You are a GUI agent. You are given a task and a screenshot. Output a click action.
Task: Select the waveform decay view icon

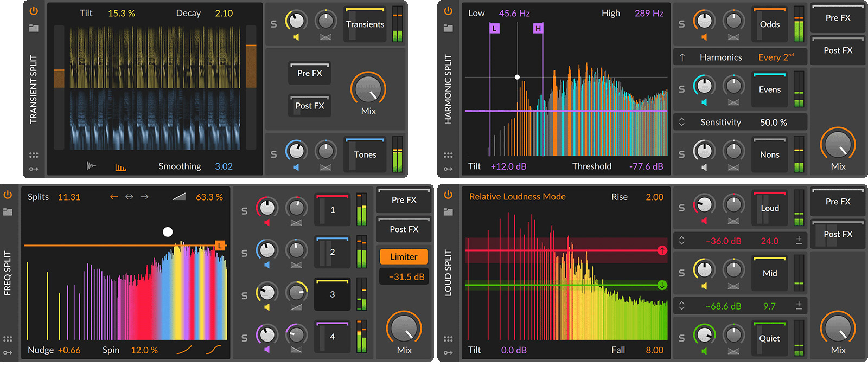click(x=91, y=166)
